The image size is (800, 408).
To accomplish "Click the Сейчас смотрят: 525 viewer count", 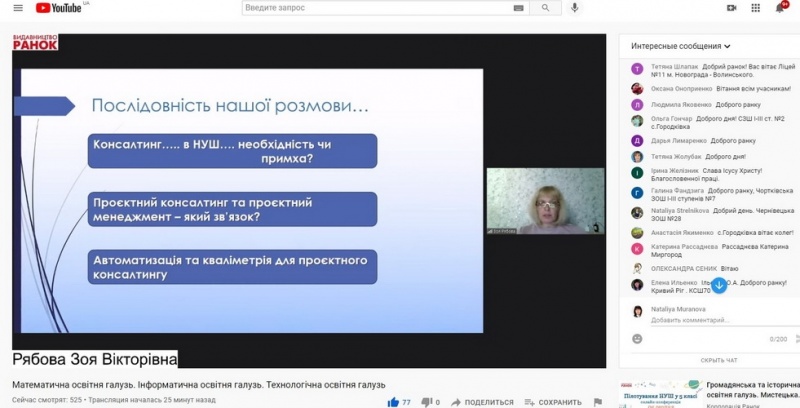I will 47,400.
